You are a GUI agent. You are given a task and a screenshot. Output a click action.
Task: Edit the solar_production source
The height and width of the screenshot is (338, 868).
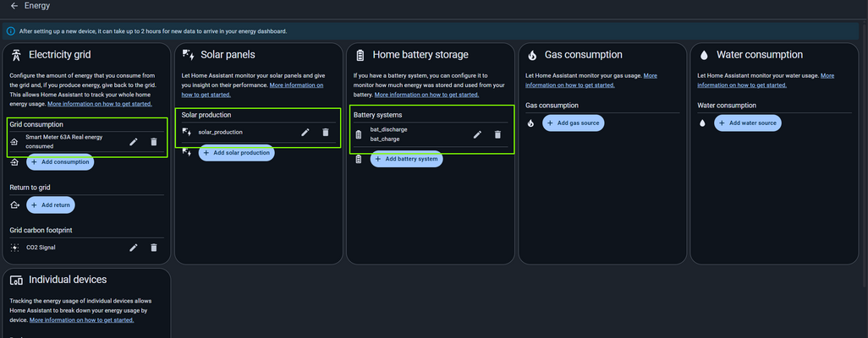305,132
